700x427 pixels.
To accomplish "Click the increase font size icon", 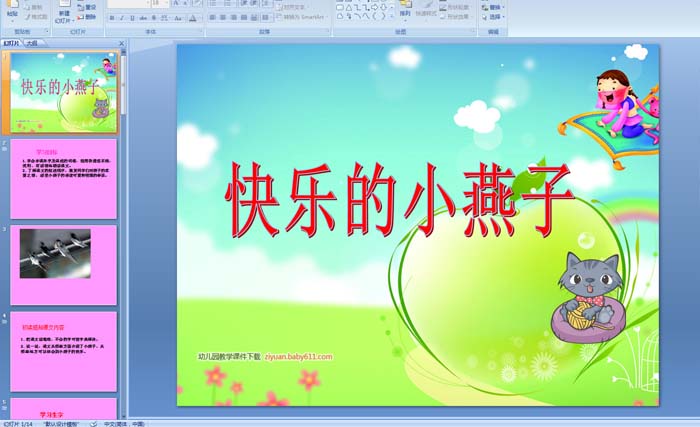I will pyautogui.click(x=175, y=4).
